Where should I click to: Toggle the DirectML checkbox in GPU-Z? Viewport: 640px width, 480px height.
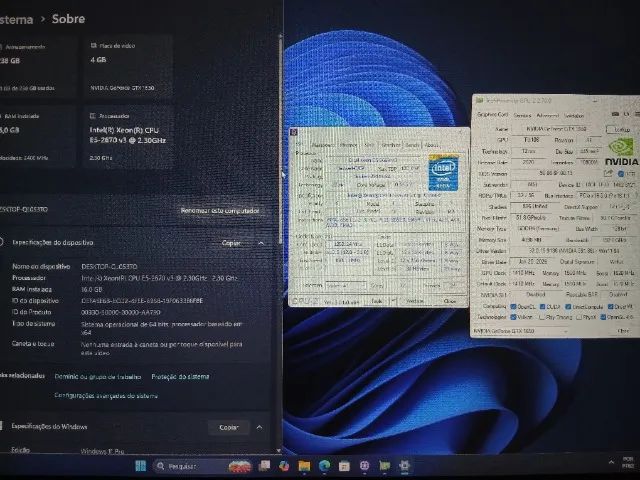tap(611, 307)
